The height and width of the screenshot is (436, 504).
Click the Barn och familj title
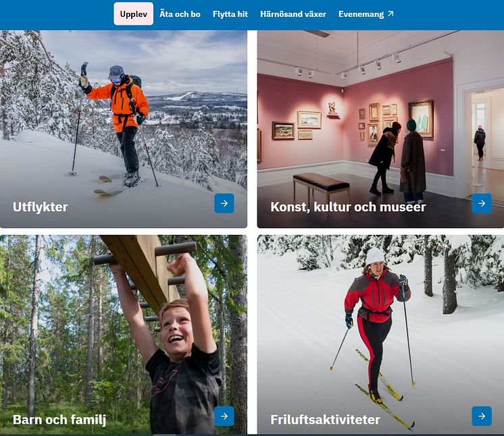59,420
